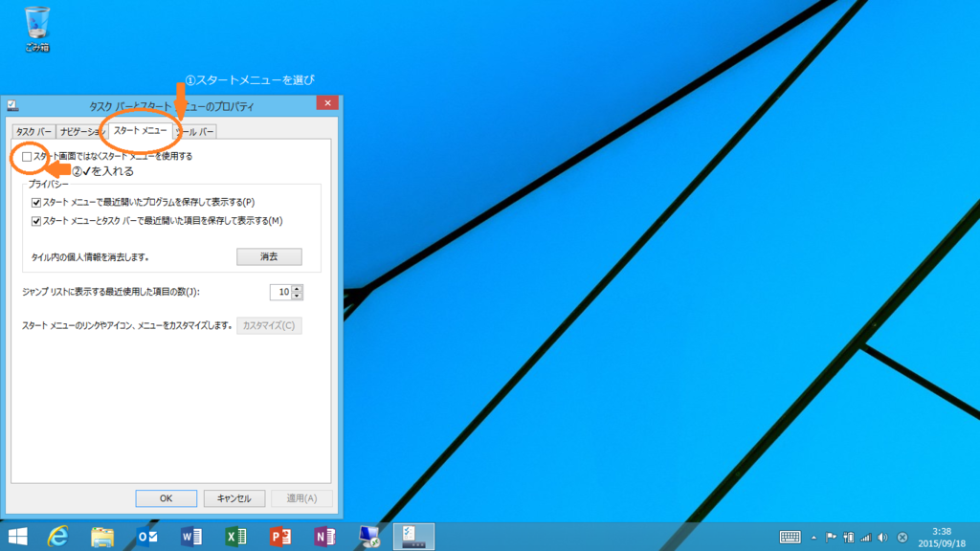This screenshot has height=551, width=980.
Task: Click the dialog title bar icon
Action: [x=12, y=105]
